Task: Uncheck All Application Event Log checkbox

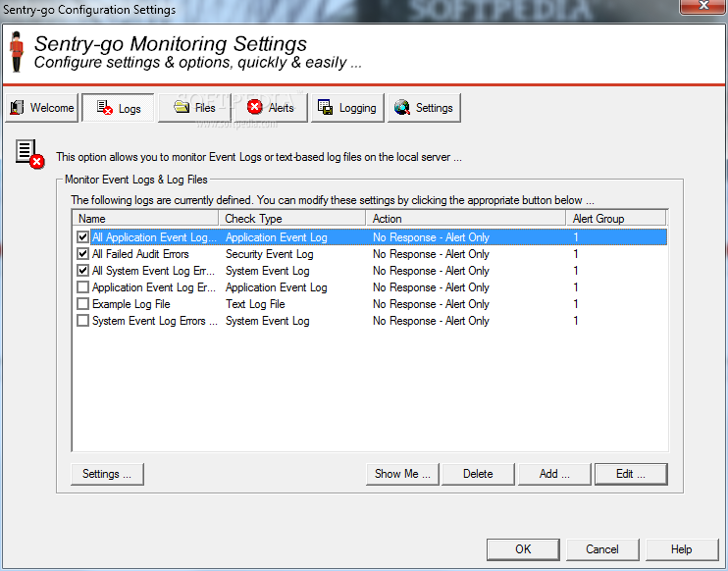Action: point(82,237)
